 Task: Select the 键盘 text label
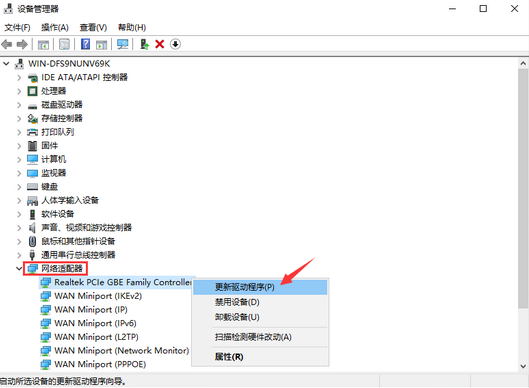coord(50,187)
